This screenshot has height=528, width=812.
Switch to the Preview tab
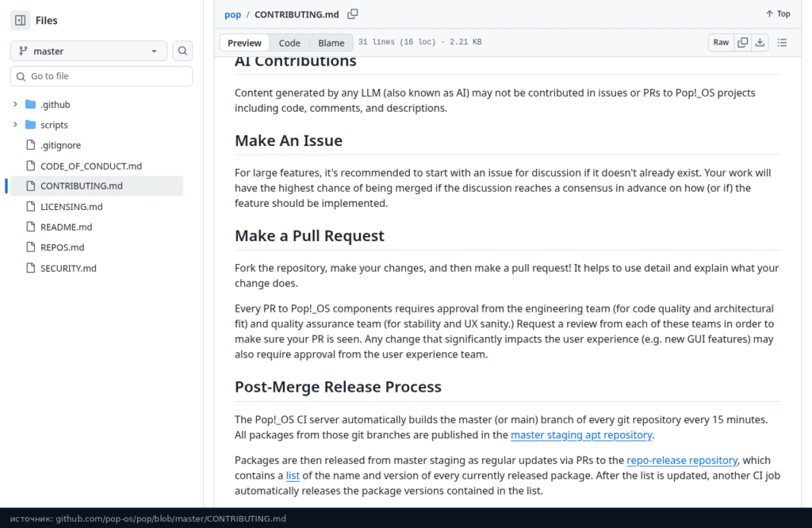244,43
